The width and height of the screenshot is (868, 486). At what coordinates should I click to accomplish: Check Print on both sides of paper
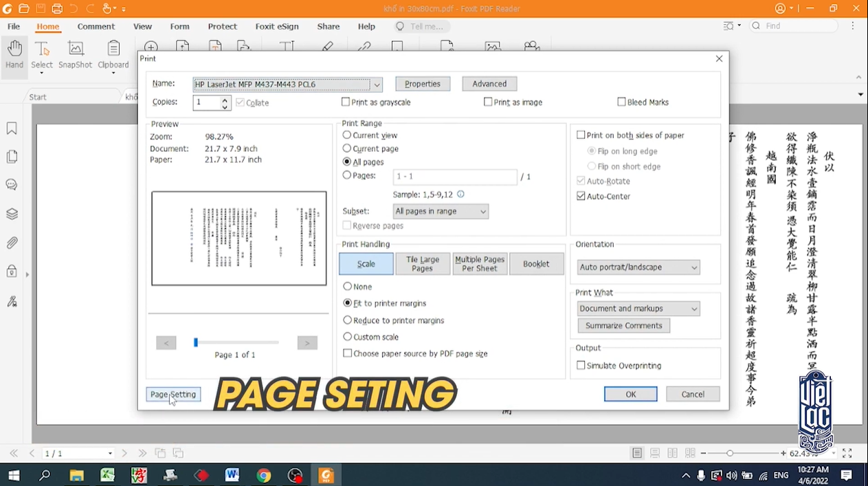point(581,135)
